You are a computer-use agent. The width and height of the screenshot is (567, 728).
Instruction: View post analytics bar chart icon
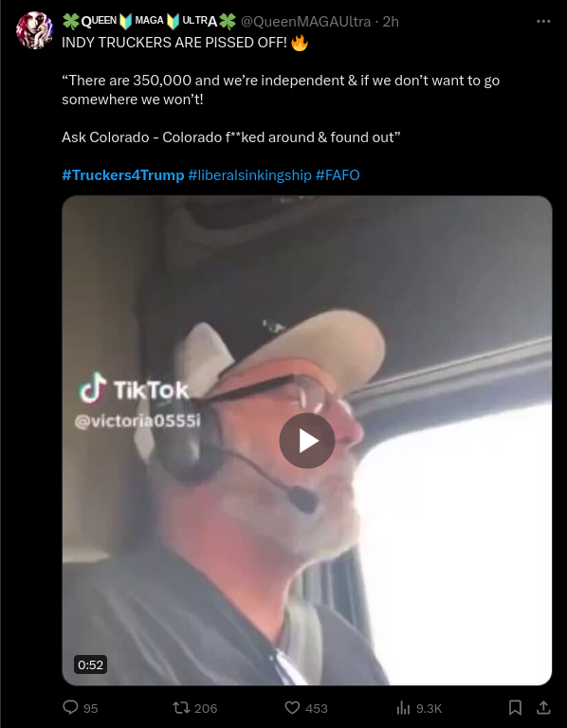pos(403,708)
